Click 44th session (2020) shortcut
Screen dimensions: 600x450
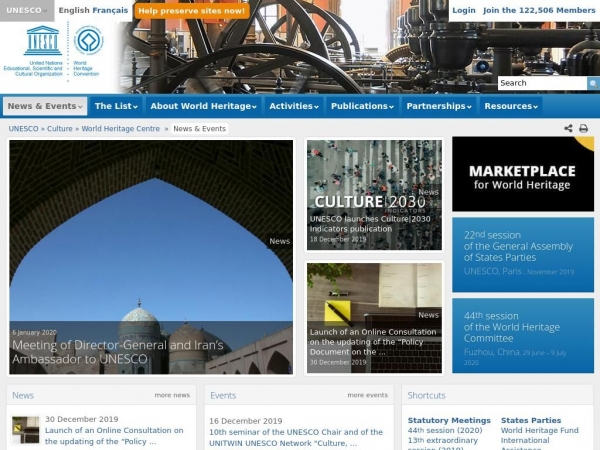(445, 430)
